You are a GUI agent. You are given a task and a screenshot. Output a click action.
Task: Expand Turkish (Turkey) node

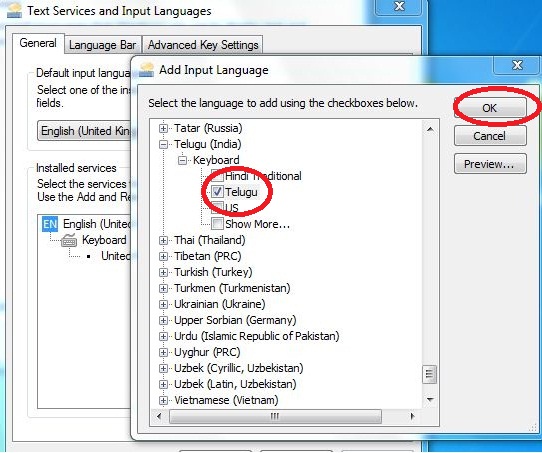pyautogui.click(x=163, y=272)
